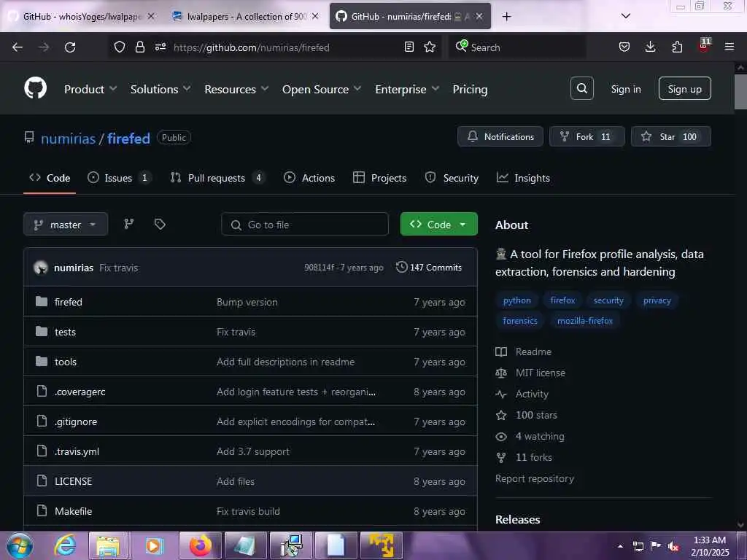This screenshot has width=747, height=560.
Task: View branches icon next to master
Action: coord(128,224)
